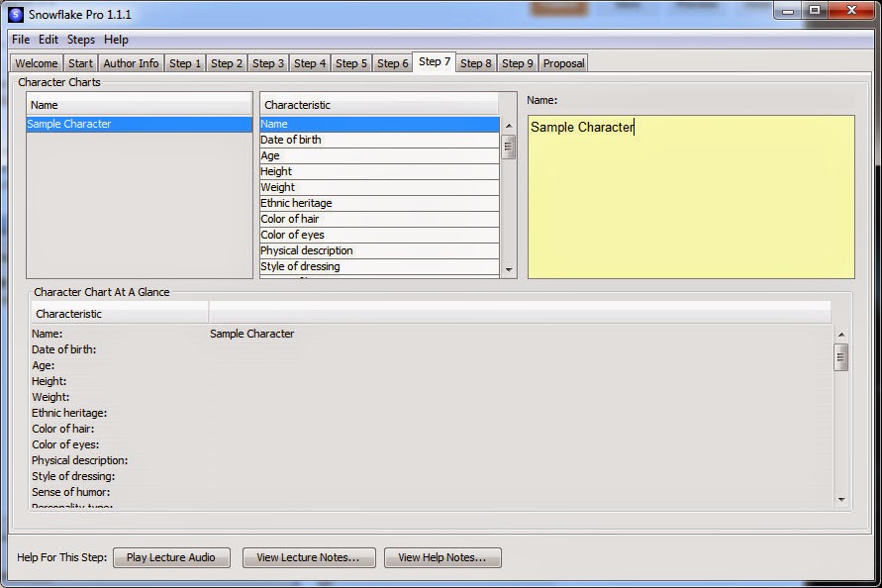Click the View Help Notes button
Image resolution: width=882 pixels, height=588 pixels.
click(x=442, y=557)
